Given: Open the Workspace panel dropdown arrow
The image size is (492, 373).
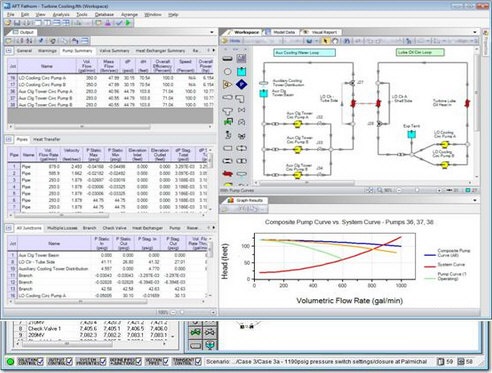Looking at the screenshot, I should pyautogui.click(x=475, y=32).
